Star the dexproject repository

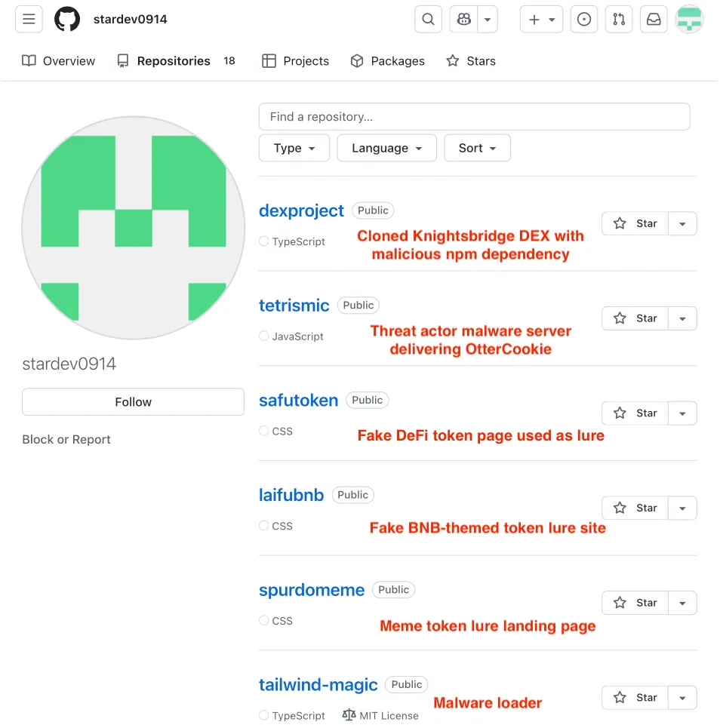coord(635,224)
